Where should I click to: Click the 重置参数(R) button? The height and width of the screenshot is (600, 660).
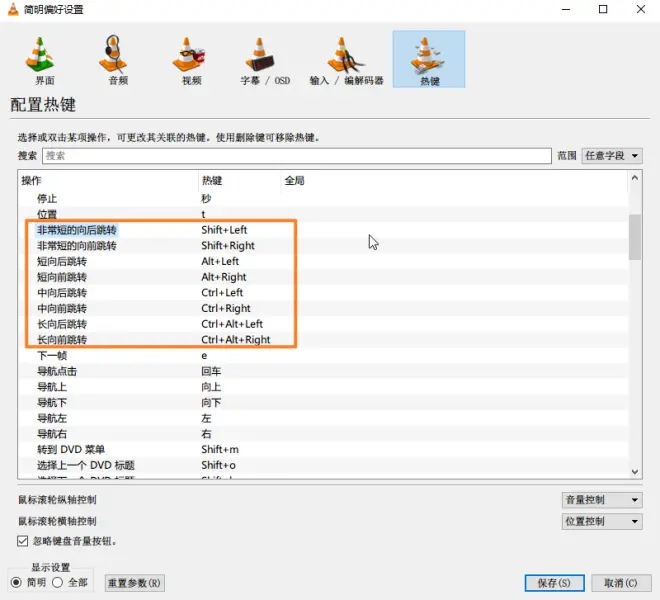pyautogui.click(x=134, y=583)
